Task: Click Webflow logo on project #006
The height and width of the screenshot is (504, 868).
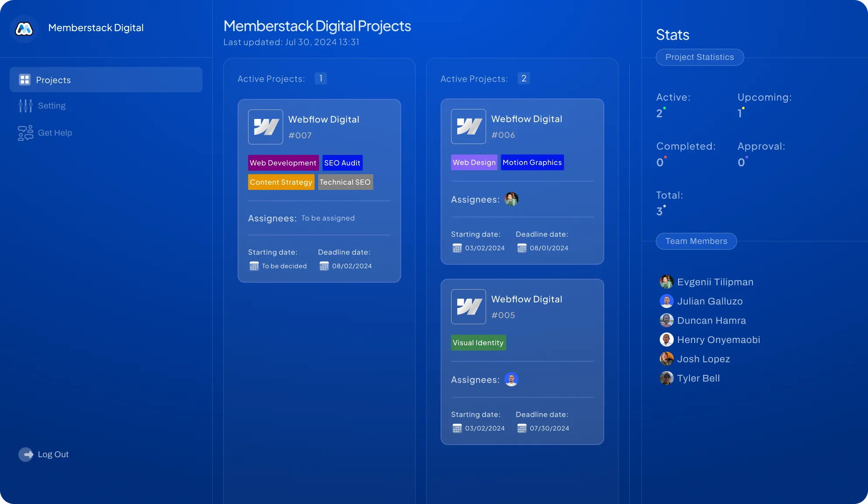Action: (x=469, y=126)
